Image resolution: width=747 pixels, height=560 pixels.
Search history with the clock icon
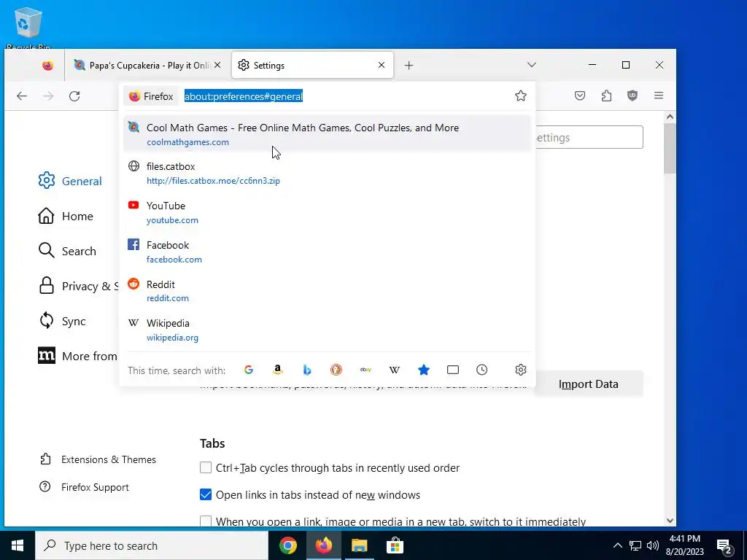click(482, 370)
